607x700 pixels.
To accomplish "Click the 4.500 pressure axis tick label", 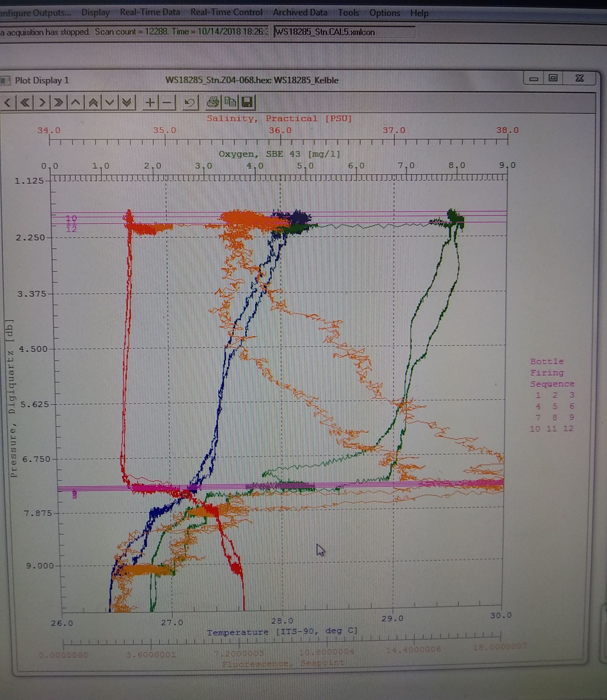I will coord(33,349).
